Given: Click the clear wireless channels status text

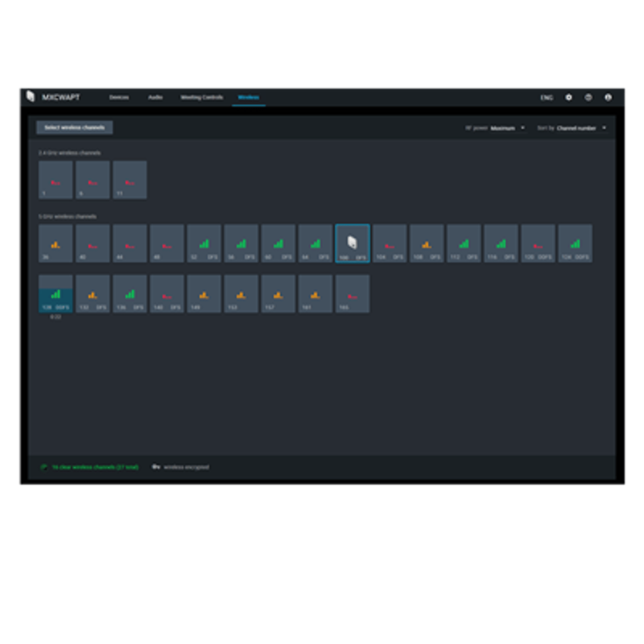Looking at the screenshot, I should 95,467.
